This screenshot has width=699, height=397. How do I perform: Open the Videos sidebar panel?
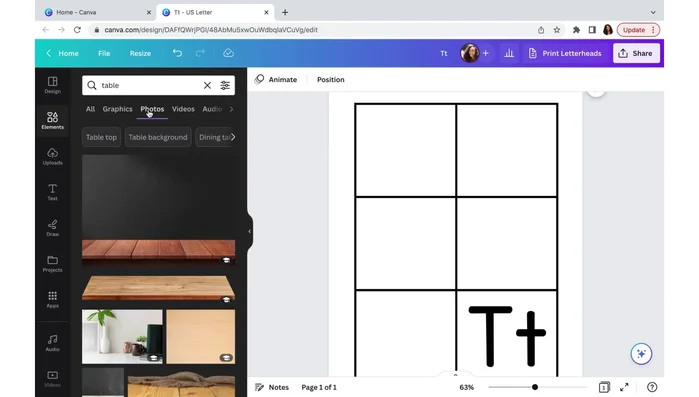52,379
